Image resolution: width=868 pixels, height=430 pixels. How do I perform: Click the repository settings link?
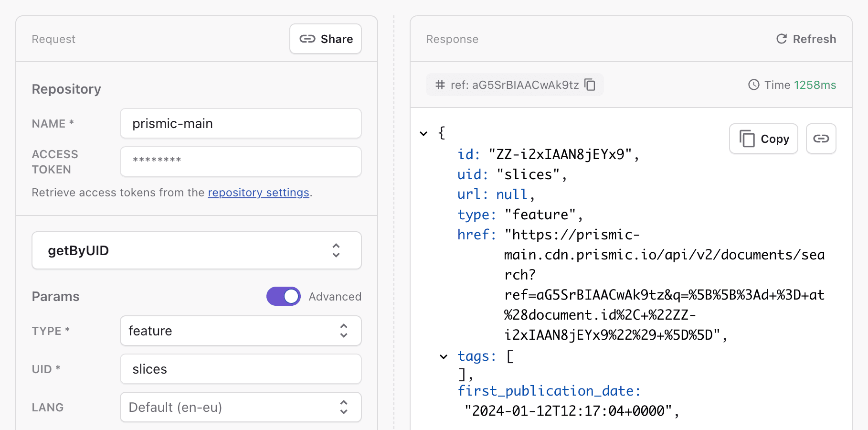pyautogui.click(x=258, y=193)
